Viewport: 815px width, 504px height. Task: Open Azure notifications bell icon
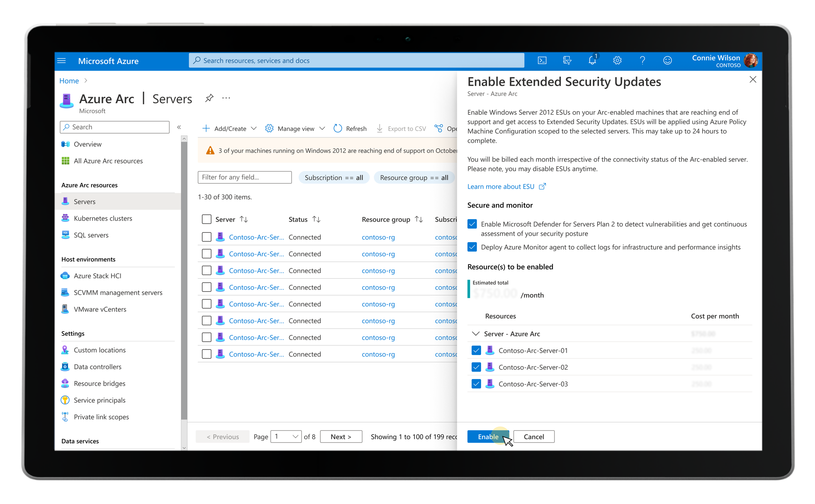click(592, 60)
